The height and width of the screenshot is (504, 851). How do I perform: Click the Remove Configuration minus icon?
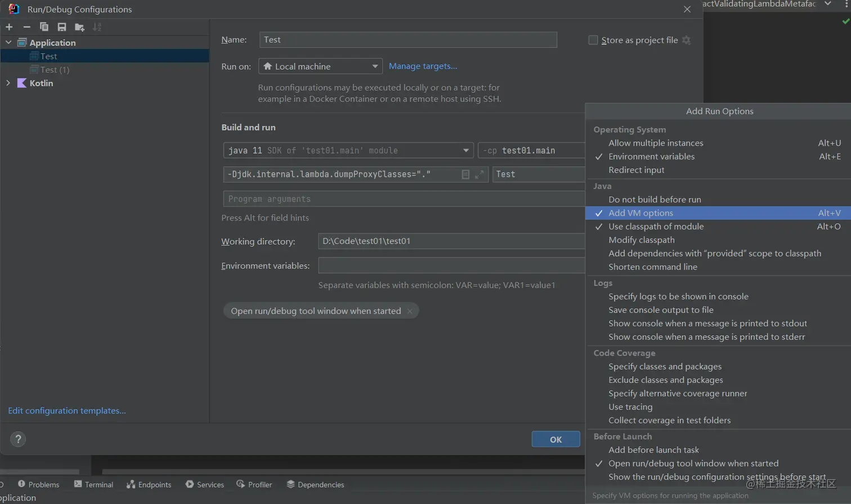pos(26,27)
